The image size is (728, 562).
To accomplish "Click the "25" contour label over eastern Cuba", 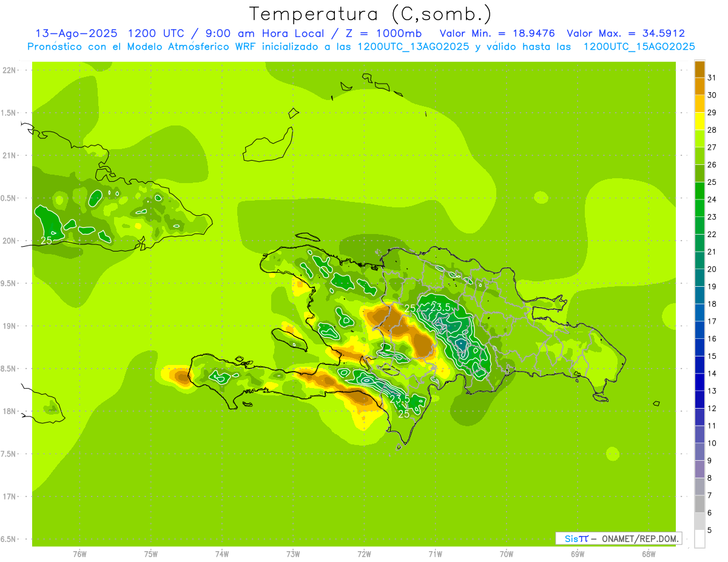I will pos(46,240).
